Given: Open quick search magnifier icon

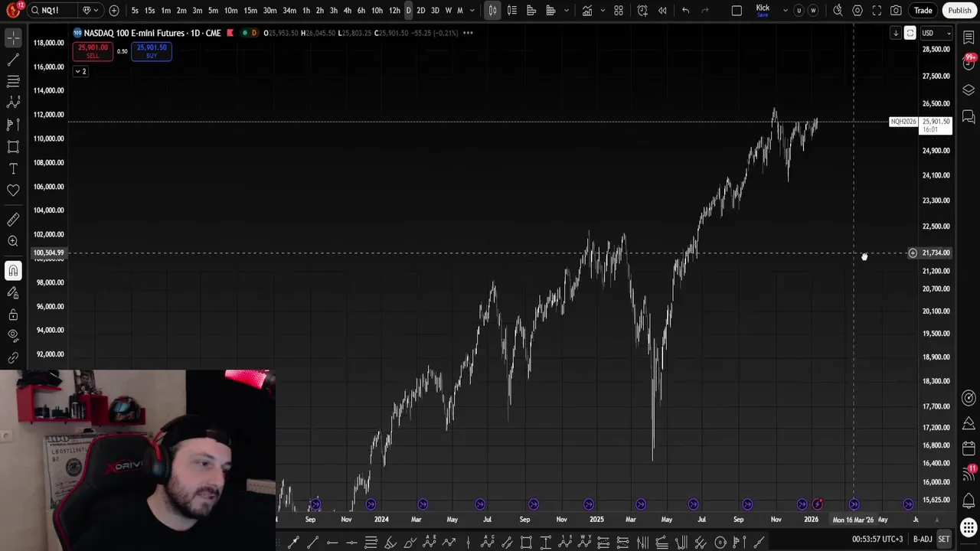Looking at the screenshot, I should click(838, 11).
